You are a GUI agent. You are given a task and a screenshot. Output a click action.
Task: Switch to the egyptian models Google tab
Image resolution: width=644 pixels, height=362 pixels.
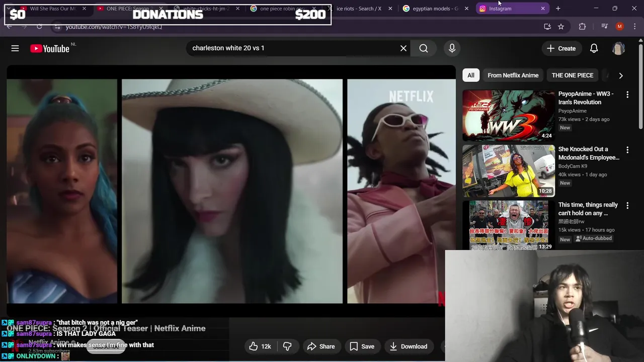coord(435,9)
